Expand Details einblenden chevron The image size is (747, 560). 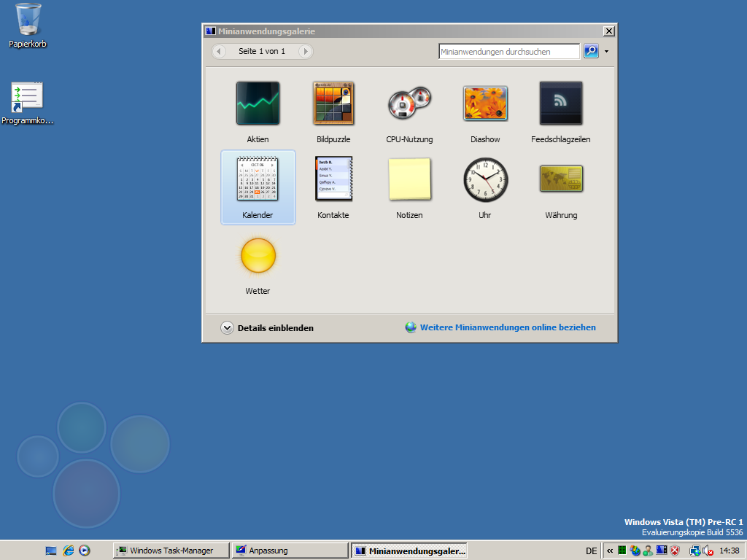pyautogui.click(x=228, y=327)
